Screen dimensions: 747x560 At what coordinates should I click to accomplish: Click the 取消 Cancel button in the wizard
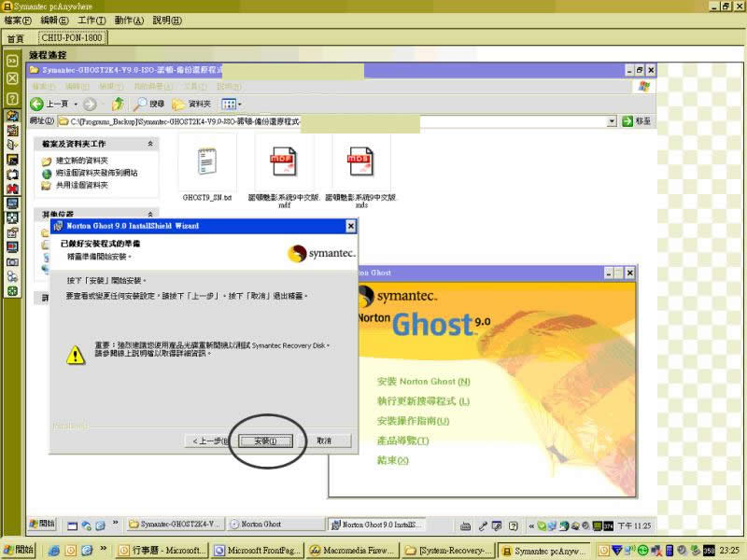[324, 441]
